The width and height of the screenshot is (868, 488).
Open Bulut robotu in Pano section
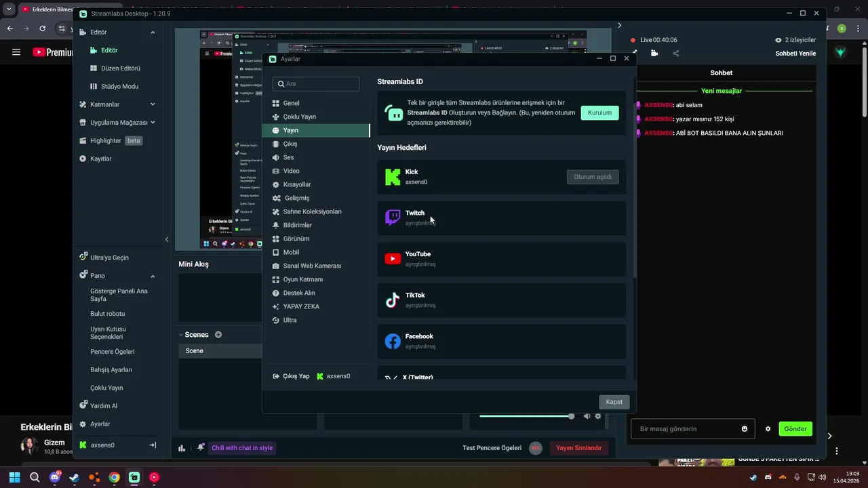click(107, 314)
